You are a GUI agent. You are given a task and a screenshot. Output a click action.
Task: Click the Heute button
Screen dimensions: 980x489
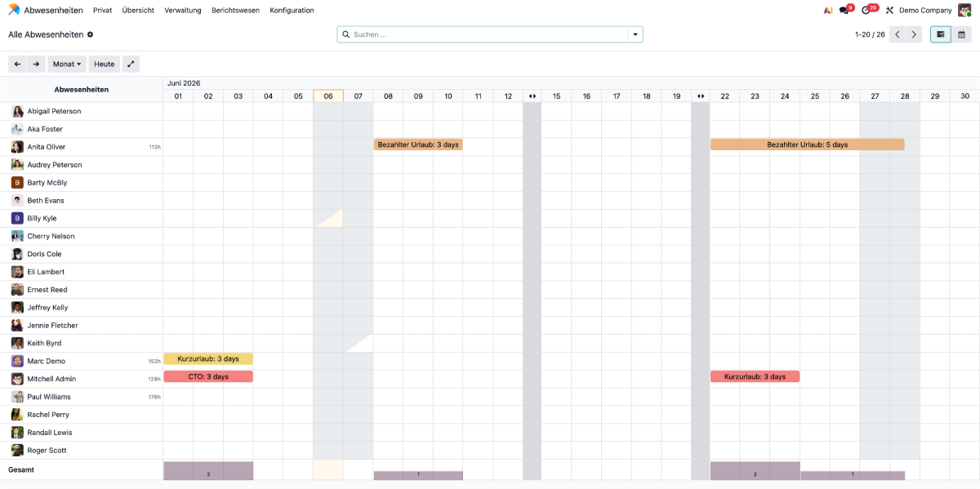[x=105, y=64]
